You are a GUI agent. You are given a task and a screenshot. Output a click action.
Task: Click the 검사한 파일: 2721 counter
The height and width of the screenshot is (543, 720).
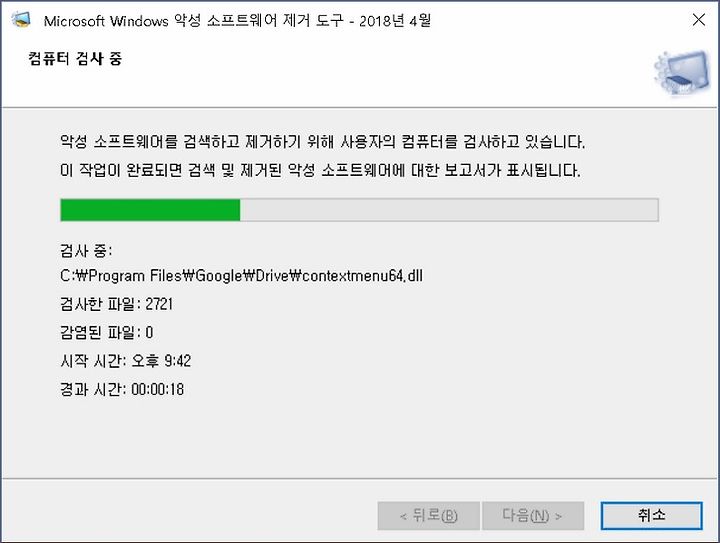[116, 304]
